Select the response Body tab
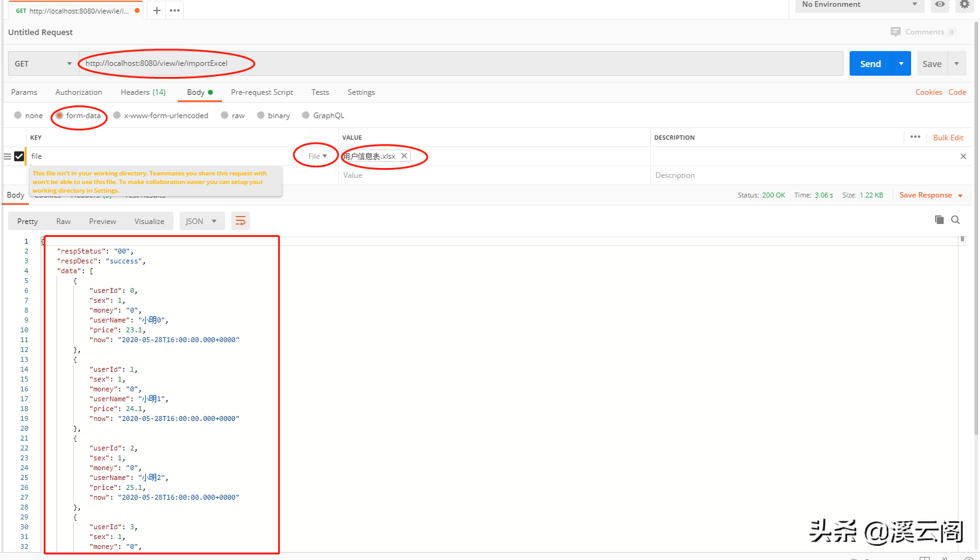 click(x=16, y=195)
